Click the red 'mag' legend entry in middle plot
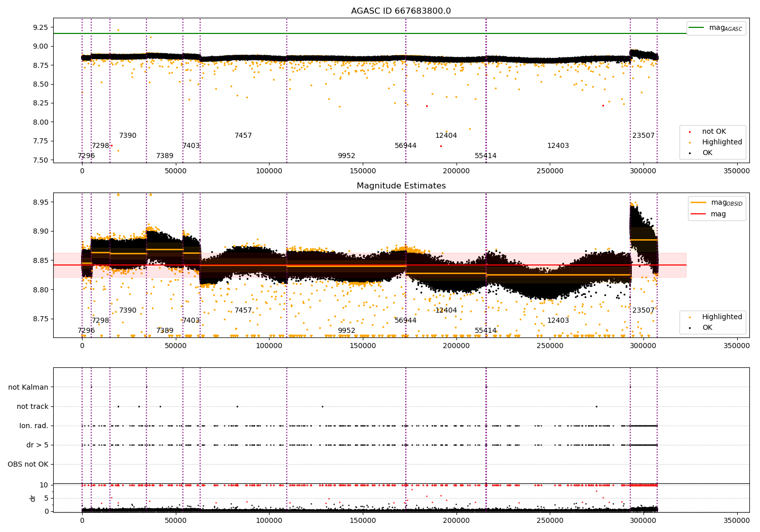The height and width of the screenshot is (532, 760). (708, 214)
